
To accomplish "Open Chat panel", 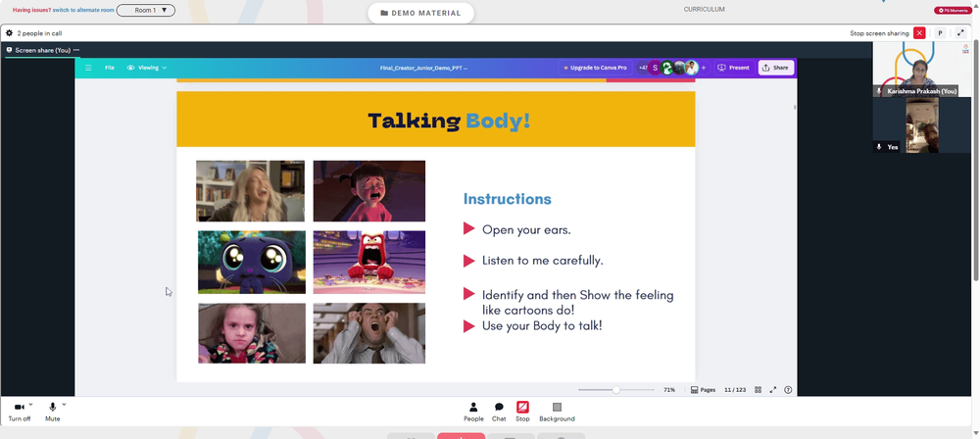I will [x=499, y=412].
